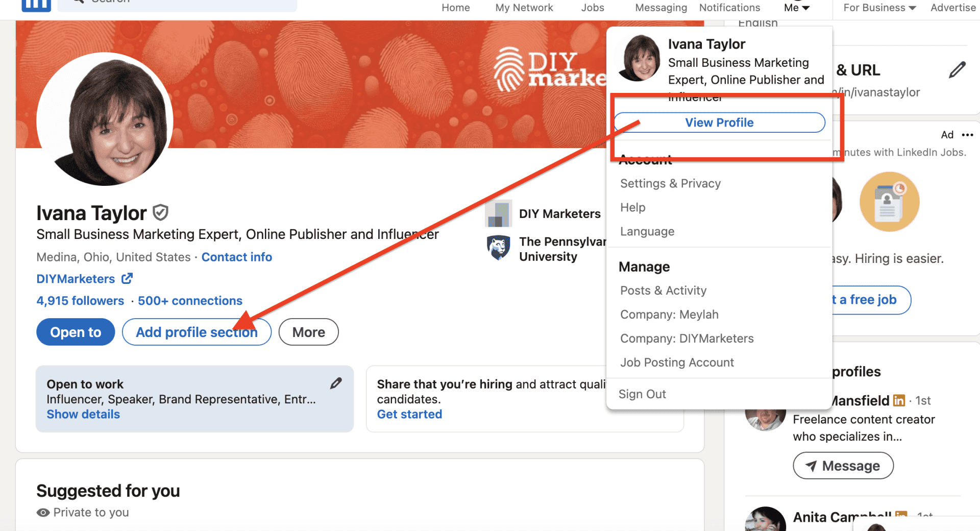Click the Notifications bell
This screenshot has height=531, width=980.
729,7
